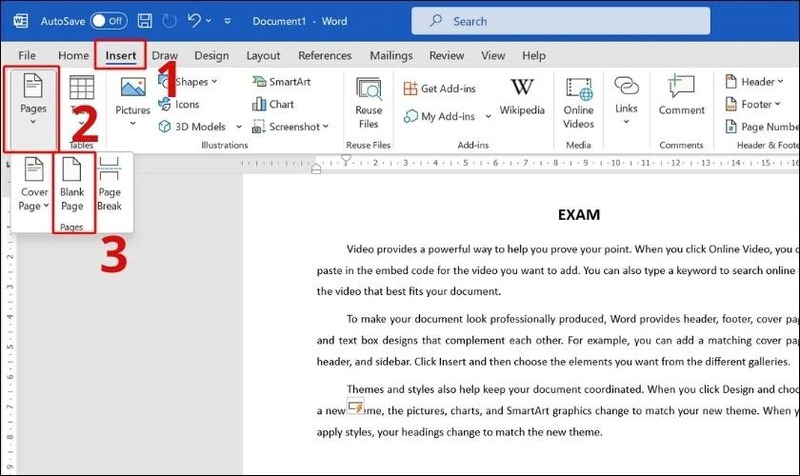Switch to the Review tab
This screenshot has width=800, height=476.
point(447,55)
